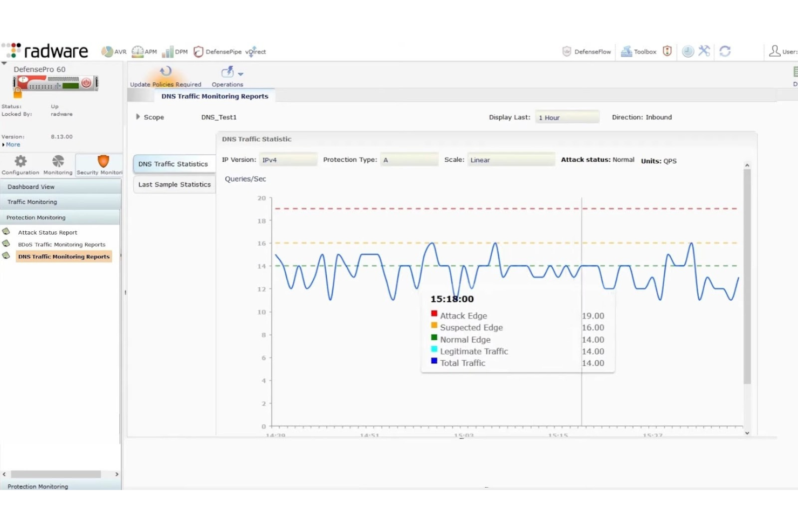Click the Normal Edge green legend swatch
This screenshot has height=532, width=798.
[434, 337]
